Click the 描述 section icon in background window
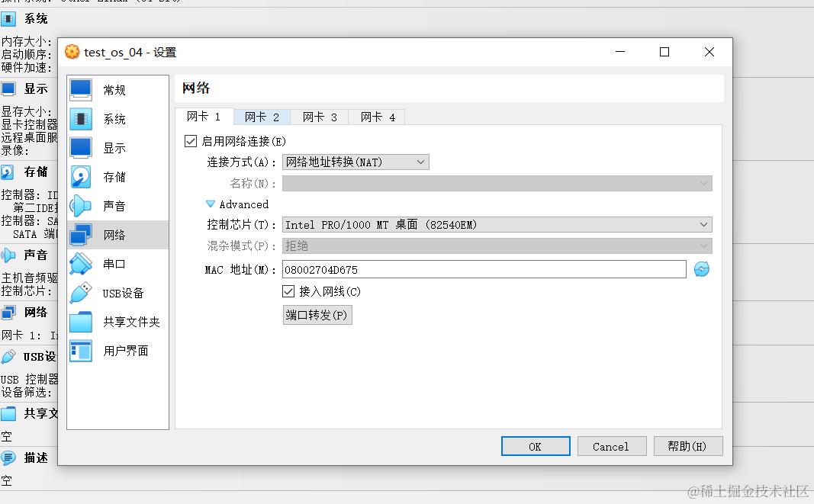The width and height of the screenshot is (814, 504). pyautogui.click(x=8, y=457)
